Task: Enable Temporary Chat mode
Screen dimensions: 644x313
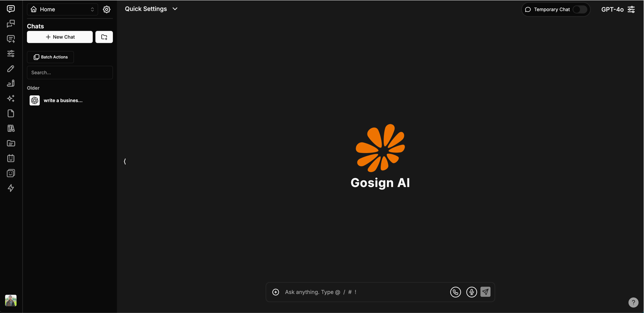Action: [580, 10]
